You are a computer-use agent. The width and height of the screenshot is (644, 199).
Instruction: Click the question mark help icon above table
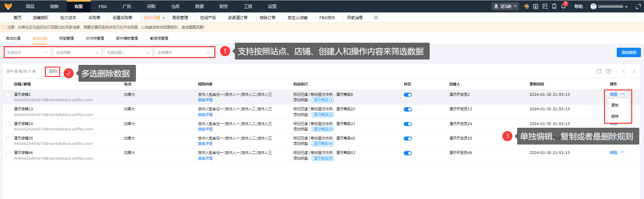pyautogui.click(x=609, y=71)
